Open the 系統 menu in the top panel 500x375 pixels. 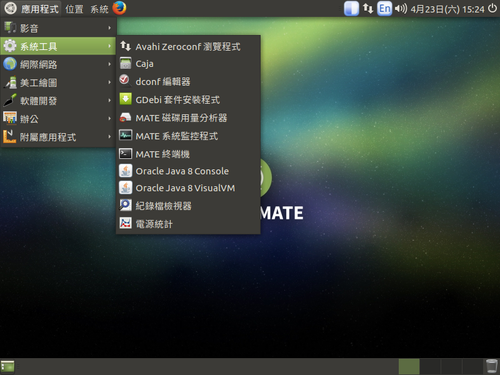99,9
